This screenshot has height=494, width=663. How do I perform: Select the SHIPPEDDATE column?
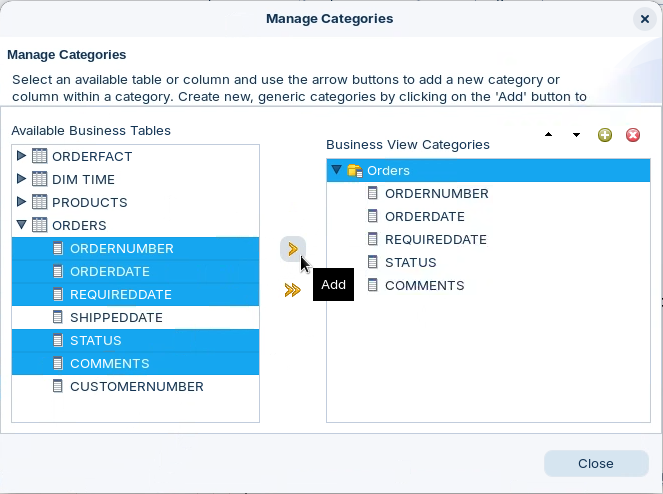coord(116,317)
